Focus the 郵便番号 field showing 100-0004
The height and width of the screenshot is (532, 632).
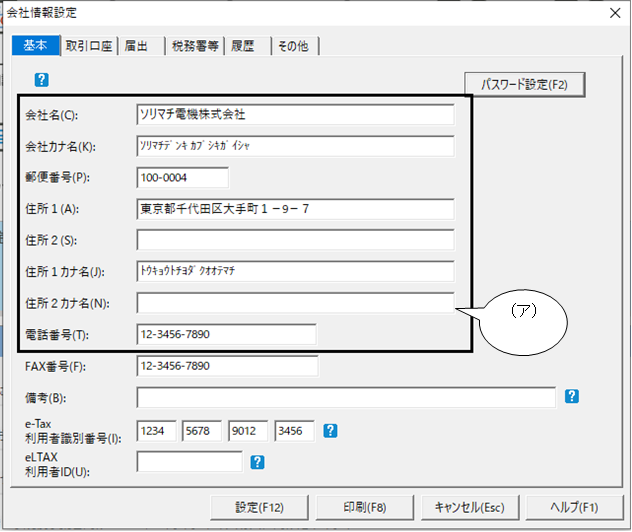pyautogui.click(x=183, y=177)
